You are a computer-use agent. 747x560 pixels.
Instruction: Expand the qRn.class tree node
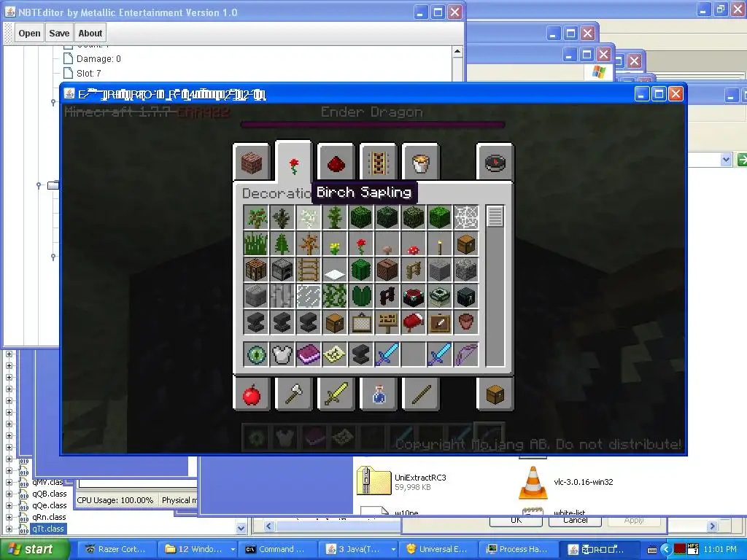tap(9, 517)
